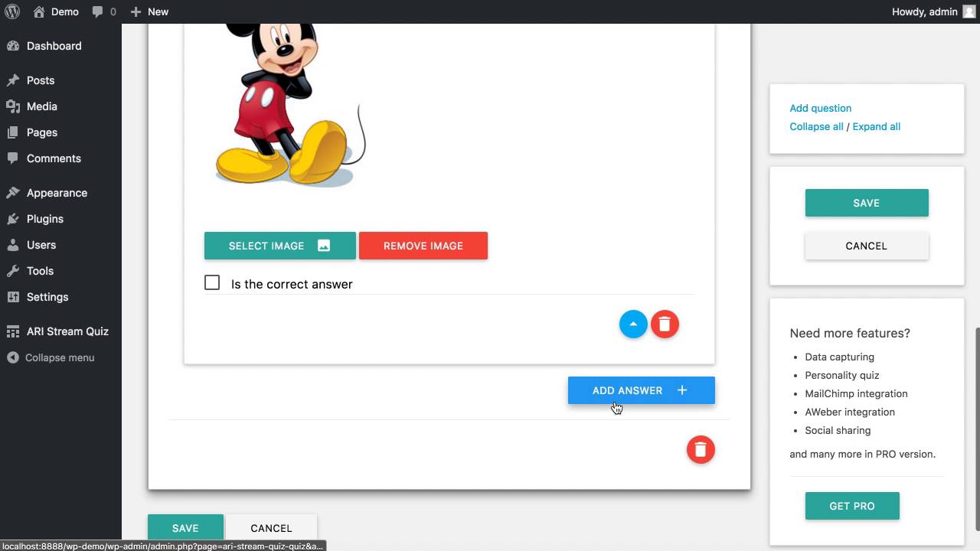Click the admin avatar icon
Screen dimensions: 980x551
click(x=969, y=11)
